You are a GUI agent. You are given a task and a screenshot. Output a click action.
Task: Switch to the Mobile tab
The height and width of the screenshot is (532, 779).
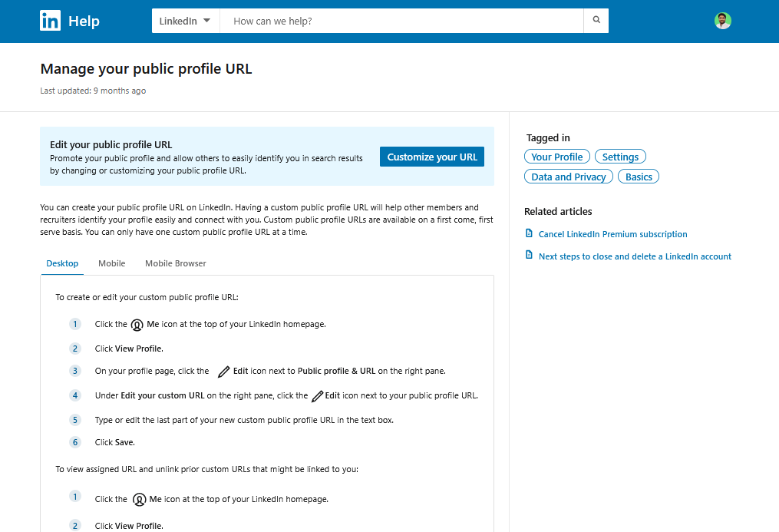coord(112,263)
